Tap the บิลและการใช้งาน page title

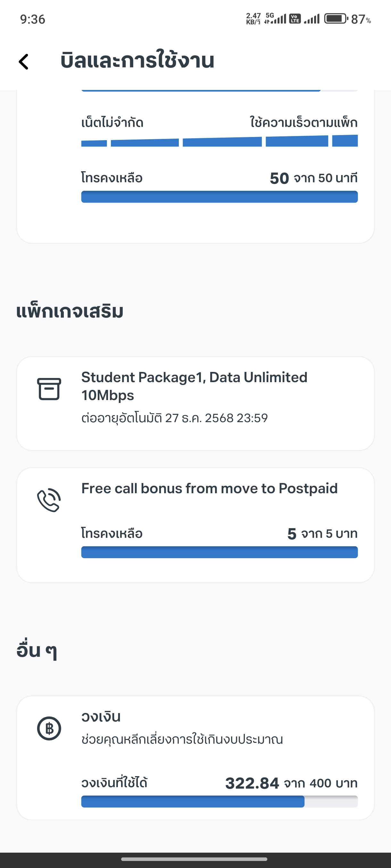tap(137, 61)
